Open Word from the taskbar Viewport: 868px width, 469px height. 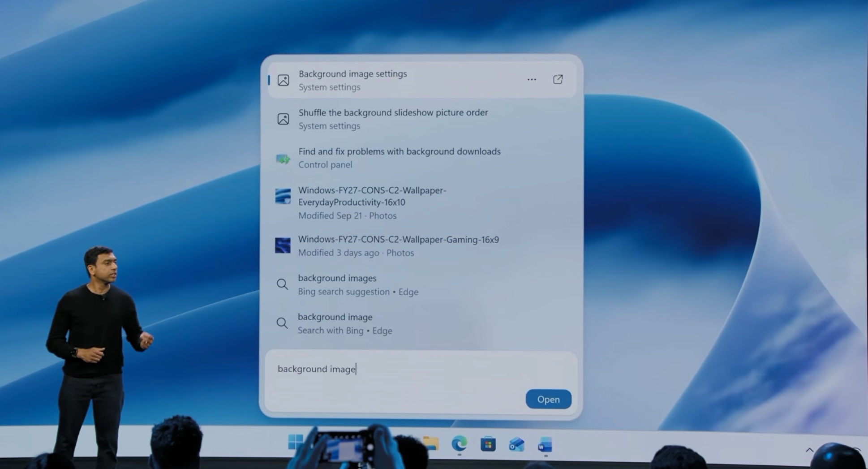[x=545, y=445]
